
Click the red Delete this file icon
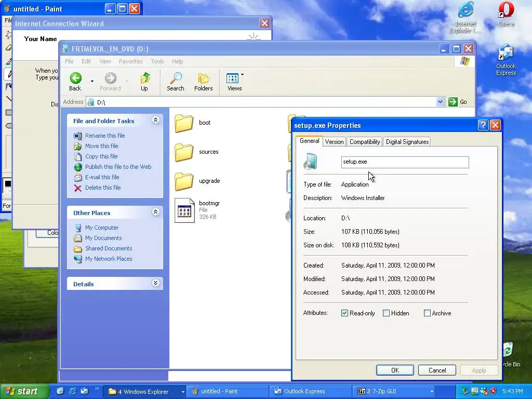pyautogui.click(x=78, y=188)
